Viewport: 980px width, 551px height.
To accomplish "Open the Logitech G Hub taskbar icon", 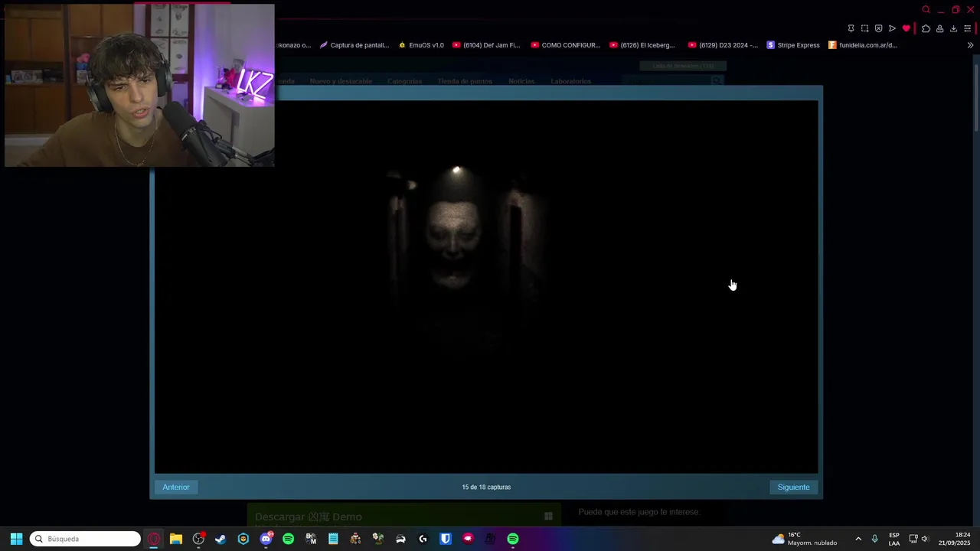I will pos(423,539).
